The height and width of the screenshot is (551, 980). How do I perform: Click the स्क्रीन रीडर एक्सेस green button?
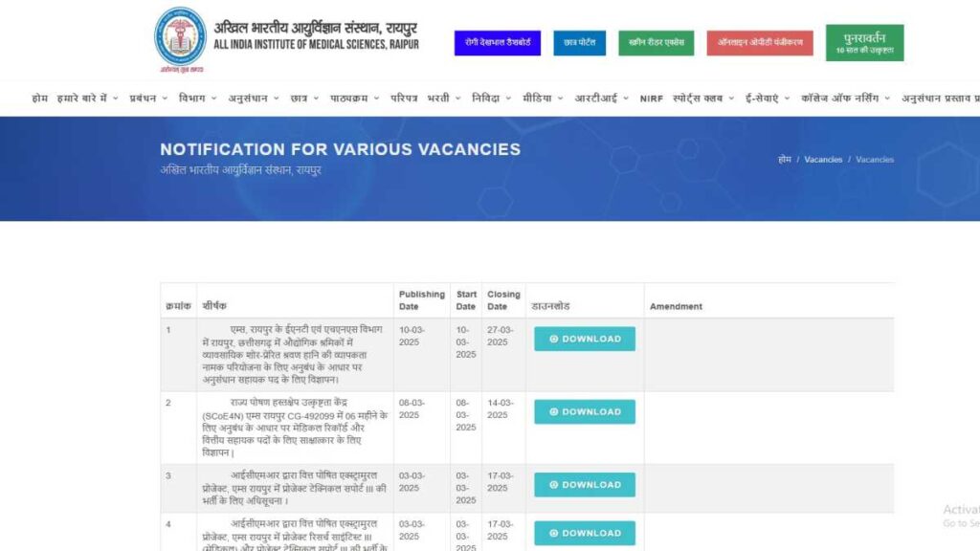[x=657, y=43]
